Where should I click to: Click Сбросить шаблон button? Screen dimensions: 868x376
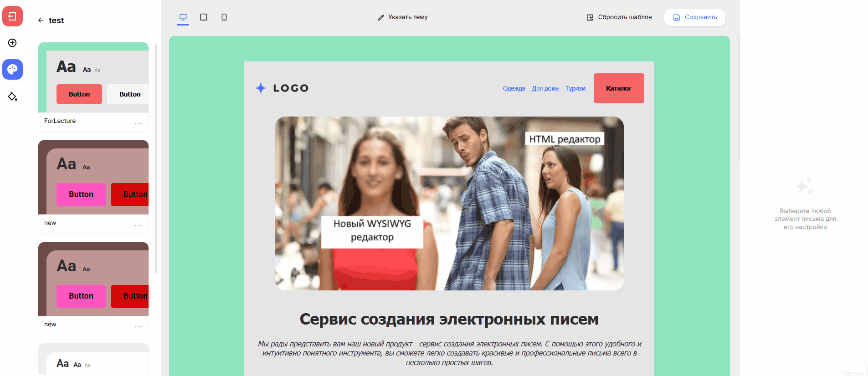[619, 17]
